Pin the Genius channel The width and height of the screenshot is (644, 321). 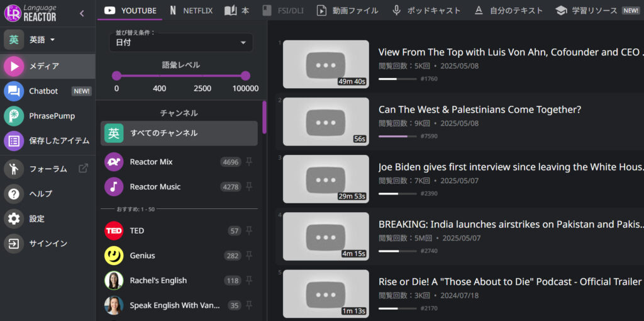click(x=249, y=256)
